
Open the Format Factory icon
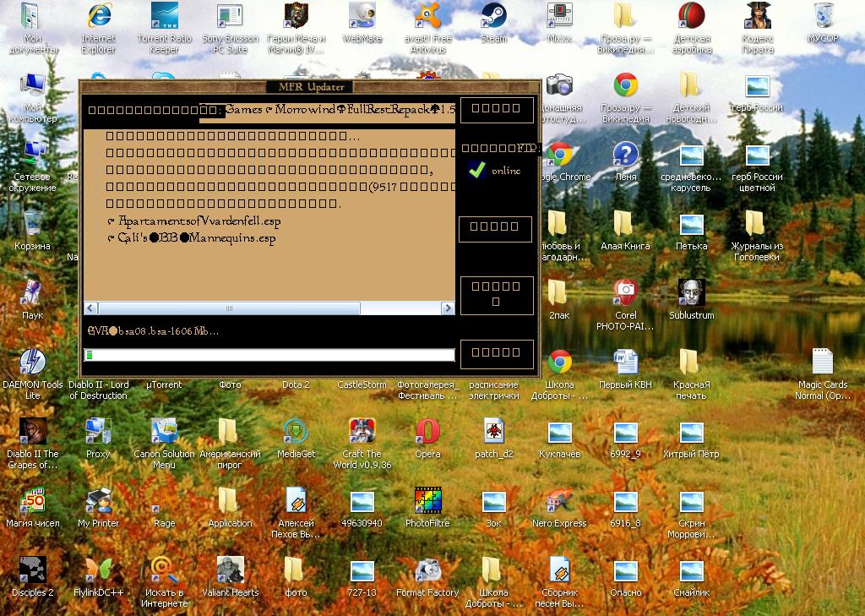pos(427,571)
